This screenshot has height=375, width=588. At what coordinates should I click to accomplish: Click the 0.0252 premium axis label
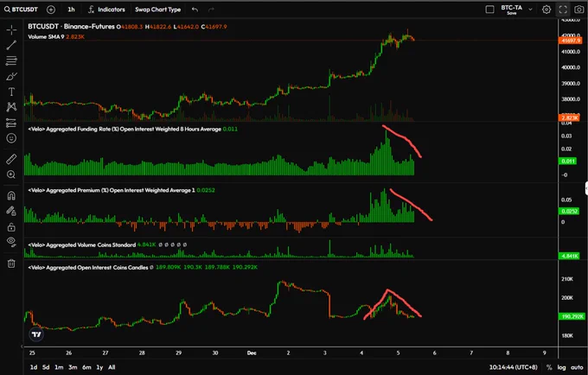pyautogui.click(x=569, y=212)
